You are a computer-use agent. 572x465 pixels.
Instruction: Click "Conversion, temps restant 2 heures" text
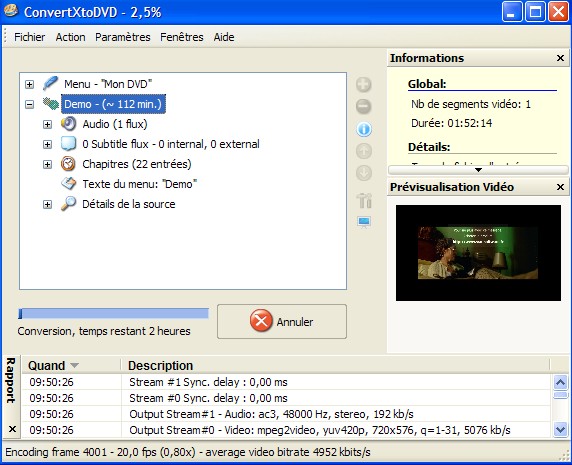tap(104, 331)
